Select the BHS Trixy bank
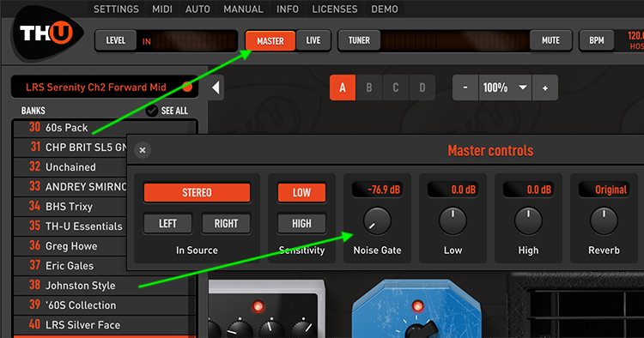 pyautogui.click(x=70, y=207)
